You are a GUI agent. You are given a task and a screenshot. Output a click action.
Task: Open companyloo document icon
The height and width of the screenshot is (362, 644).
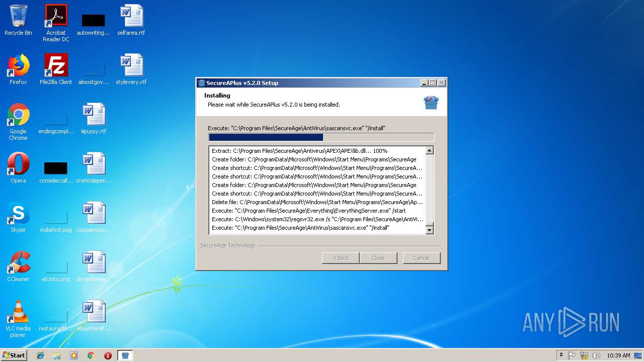pyautogui.click(x=94, y=217)
